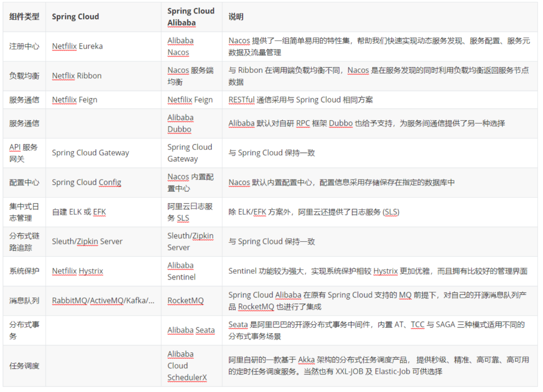Click the 阿里自研的一款基于 Akka 架构 description
This screenshot has height=392, width=543.
pyautogui.click(x=379, y=366)
